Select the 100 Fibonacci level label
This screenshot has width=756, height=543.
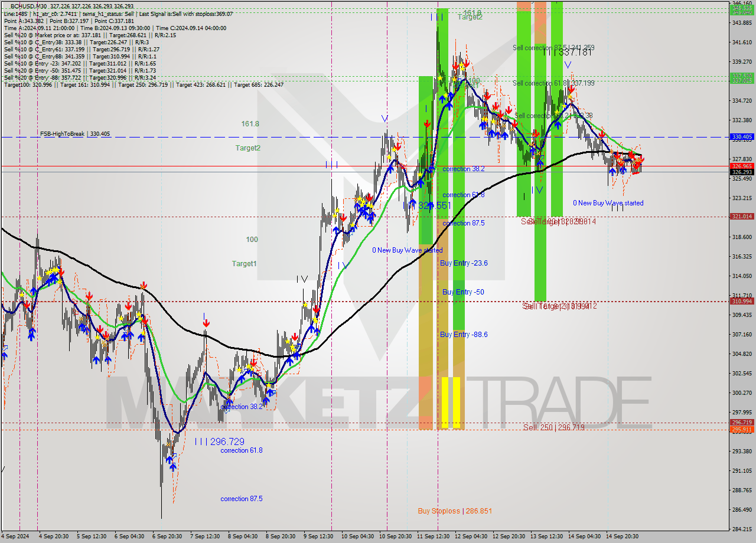point(252,240)
